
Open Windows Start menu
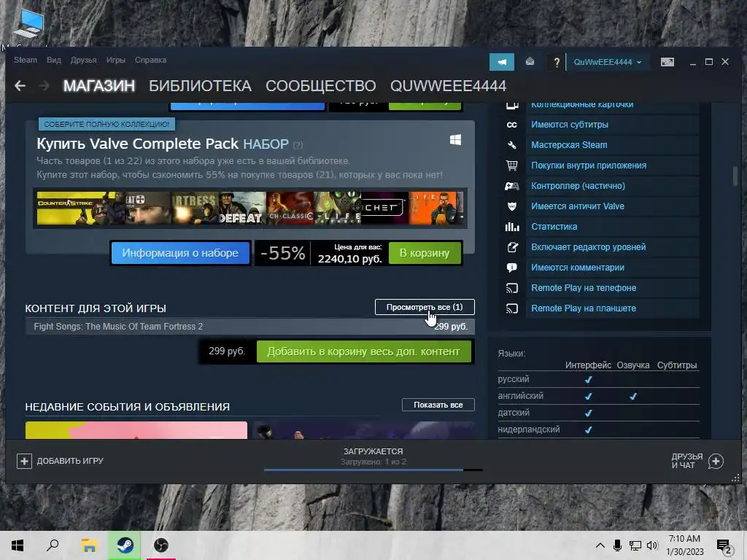click(18, 545)
